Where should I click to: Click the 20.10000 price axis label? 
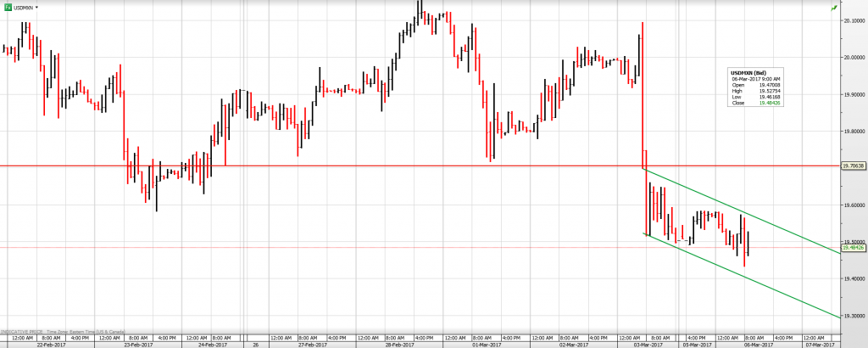(x=852, y=20)
